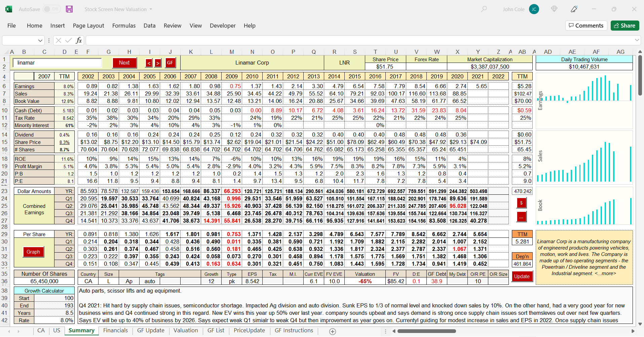Screen dimensions: 644x337
Task: Click the green Share button
Action: point(625,26)
